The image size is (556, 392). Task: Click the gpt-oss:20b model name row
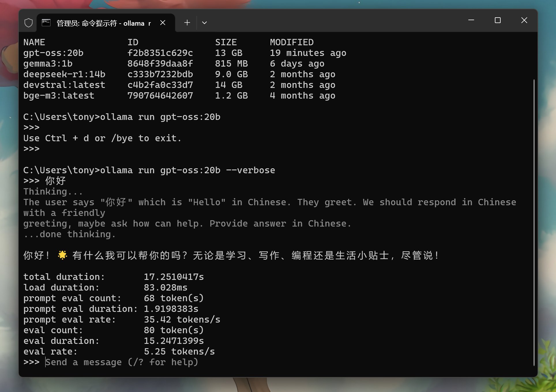coord(53,53)
